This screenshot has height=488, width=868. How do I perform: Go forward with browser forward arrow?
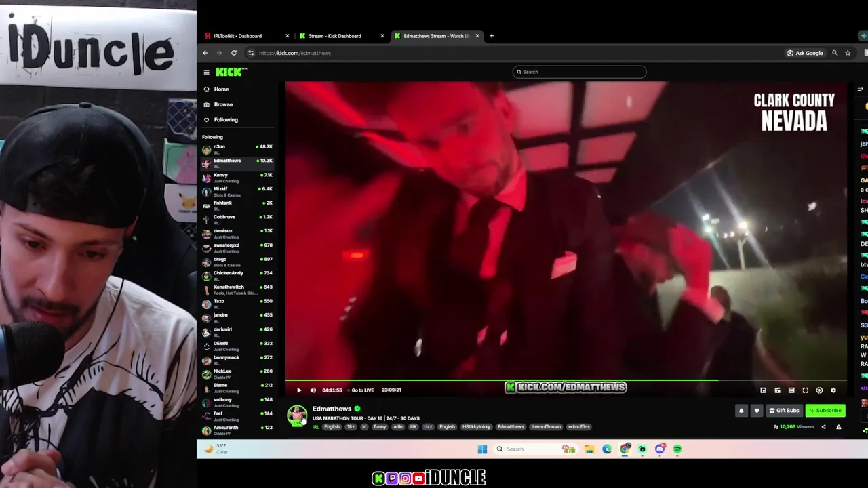(x=219, y=53)
